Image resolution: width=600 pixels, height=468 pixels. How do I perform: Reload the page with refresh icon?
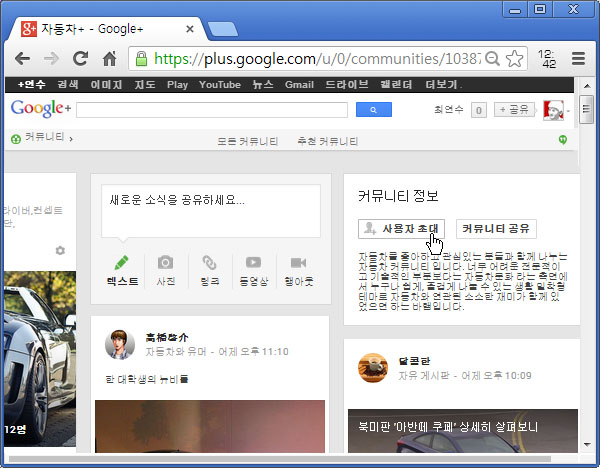(x=80, y=59)
